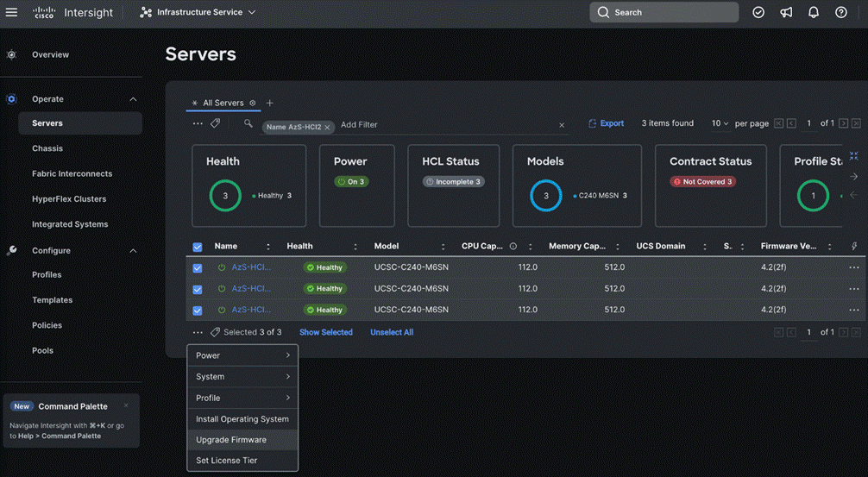The image size is (868, 477).
Task: Export the servers list
Action: point(607,123)
